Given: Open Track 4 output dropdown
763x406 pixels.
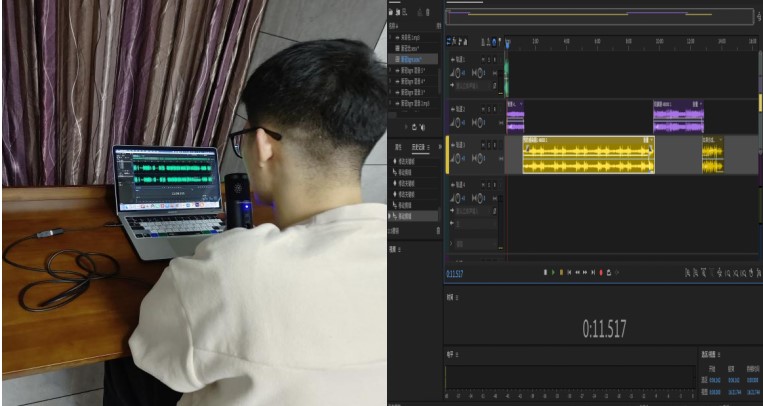Looking at the screenshot, I should click(x=476, y=223).
